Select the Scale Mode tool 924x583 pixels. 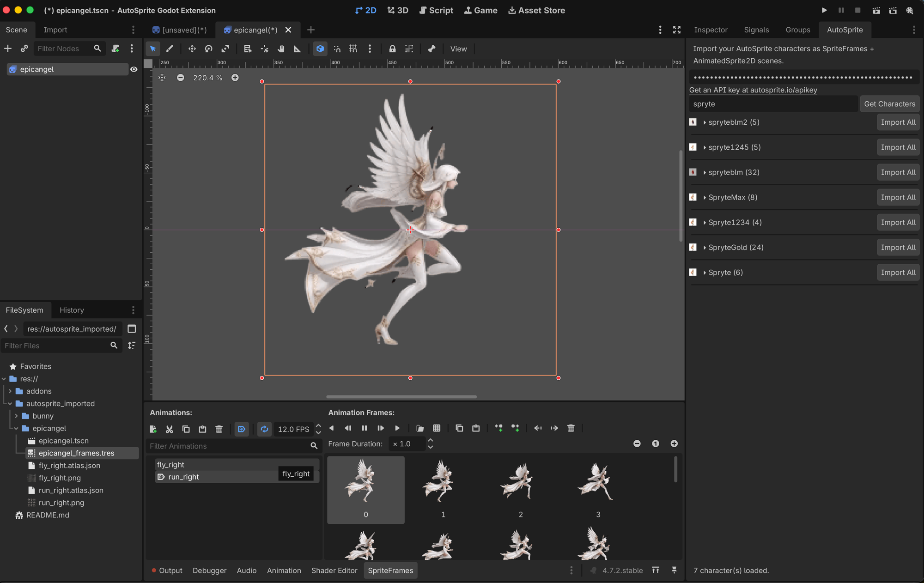pos(225,49)
